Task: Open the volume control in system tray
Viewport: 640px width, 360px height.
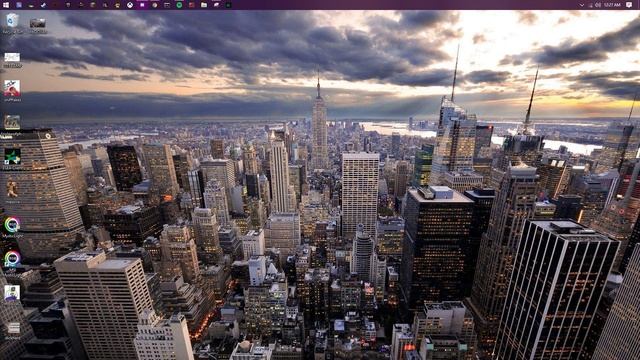Action: [x=598, y=5]
